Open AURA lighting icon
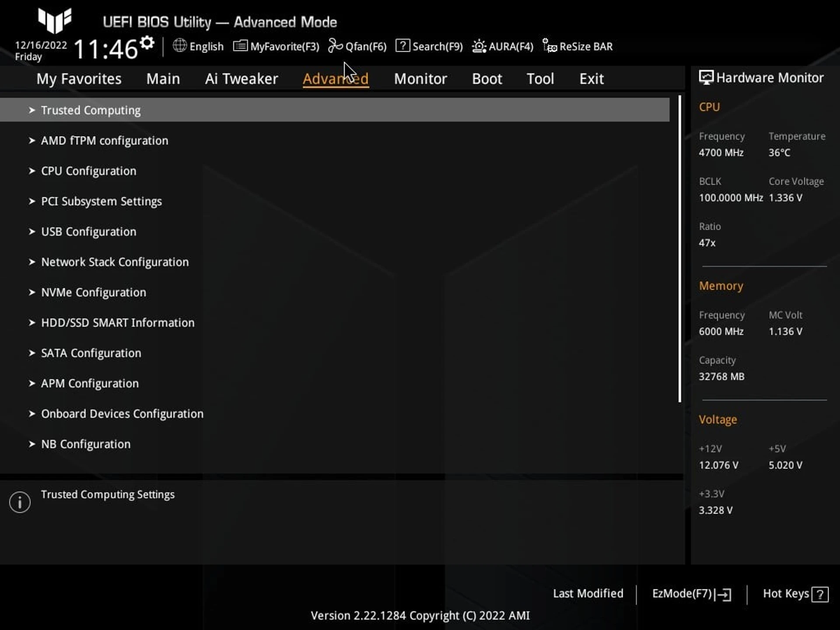The height and width of the screenshot is (630, 840). coord(479,46)
